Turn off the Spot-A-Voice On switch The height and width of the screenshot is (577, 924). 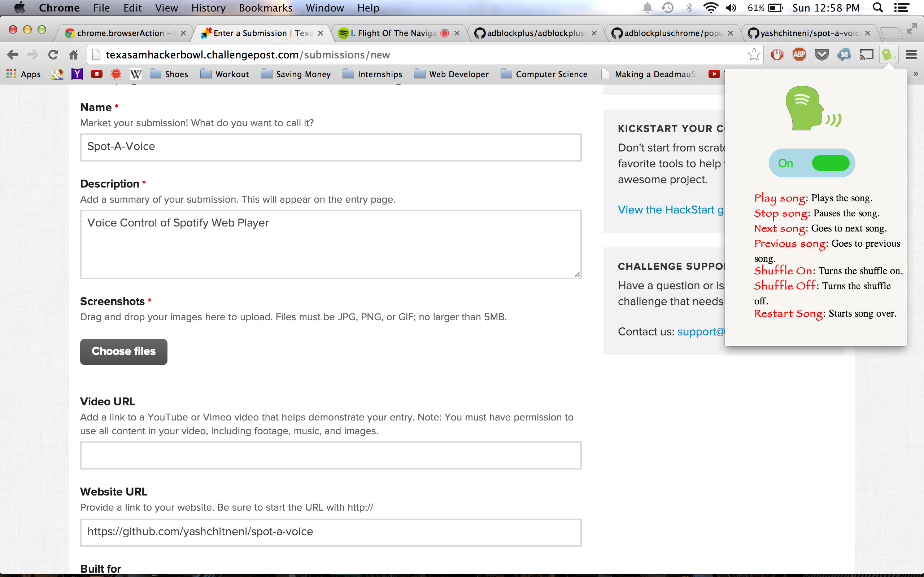click(830, 163)
